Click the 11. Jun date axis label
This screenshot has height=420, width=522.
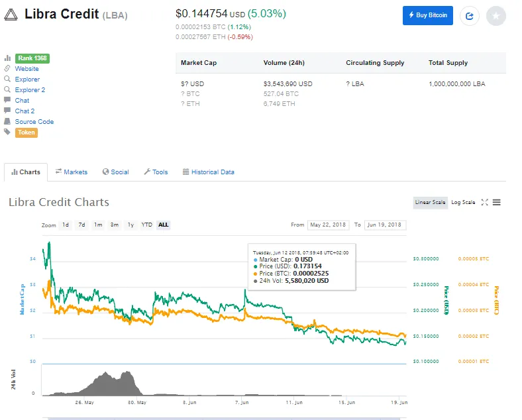coord(294,402)
